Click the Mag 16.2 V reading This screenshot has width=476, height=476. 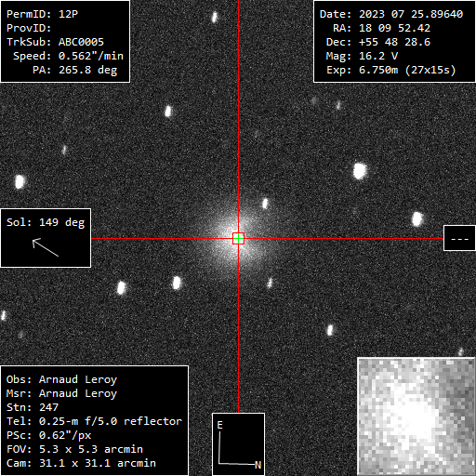[362, 56]
